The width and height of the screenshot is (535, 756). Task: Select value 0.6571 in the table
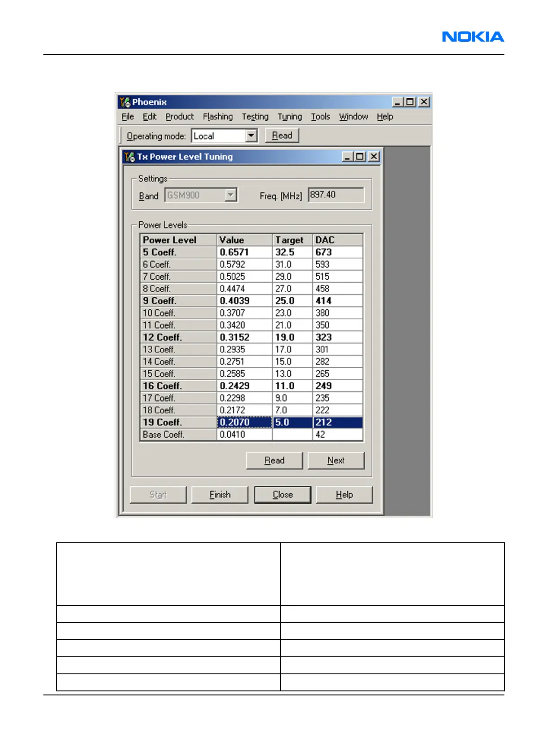245,252
